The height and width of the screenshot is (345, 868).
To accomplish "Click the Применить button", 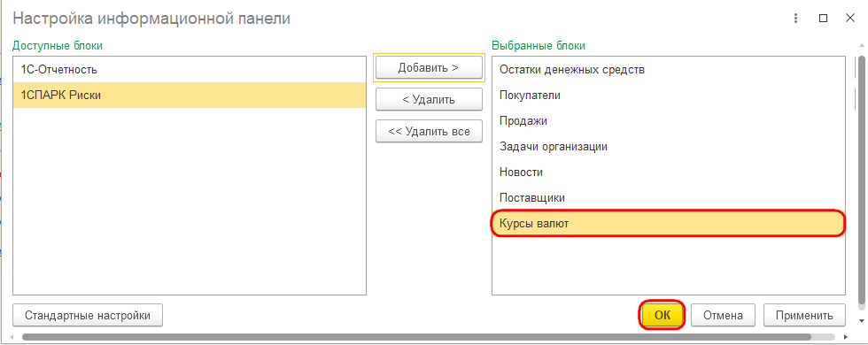I will coord(804,316).
